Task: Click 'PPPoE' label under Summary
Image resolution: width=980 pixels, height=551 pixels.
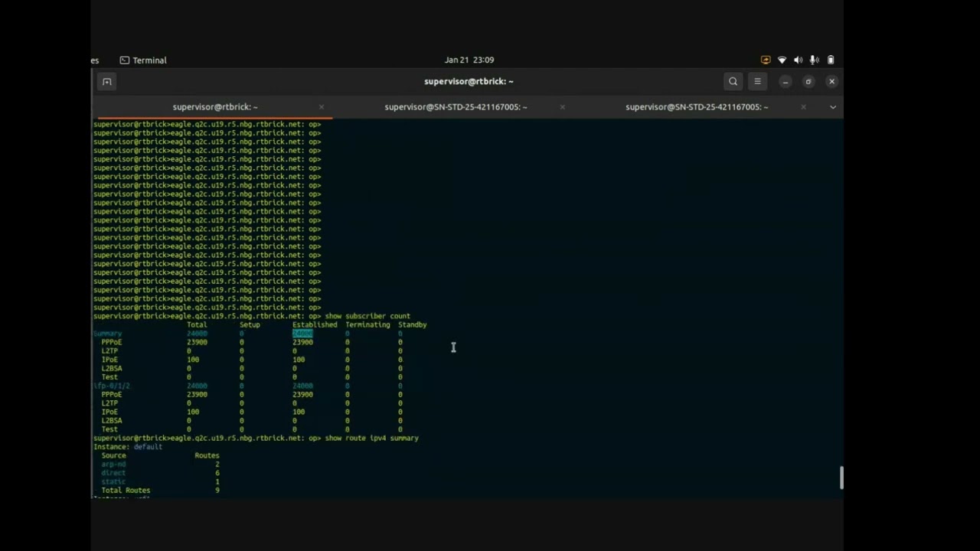Action: click(x=112, y=342)
